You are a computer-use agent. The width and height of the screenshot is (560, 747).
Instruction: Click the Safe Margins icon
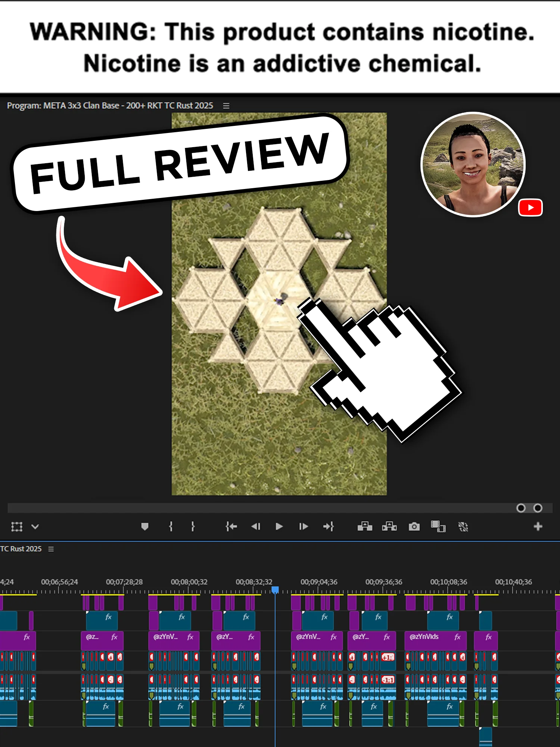coord(17,527)
